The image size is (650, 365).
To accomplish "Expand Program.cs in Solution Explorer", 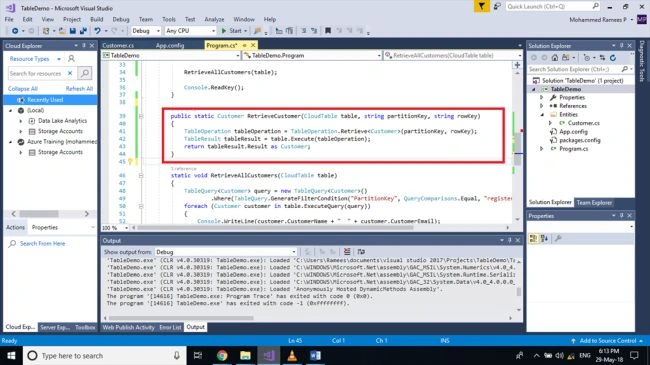I will tap(541, 148).
